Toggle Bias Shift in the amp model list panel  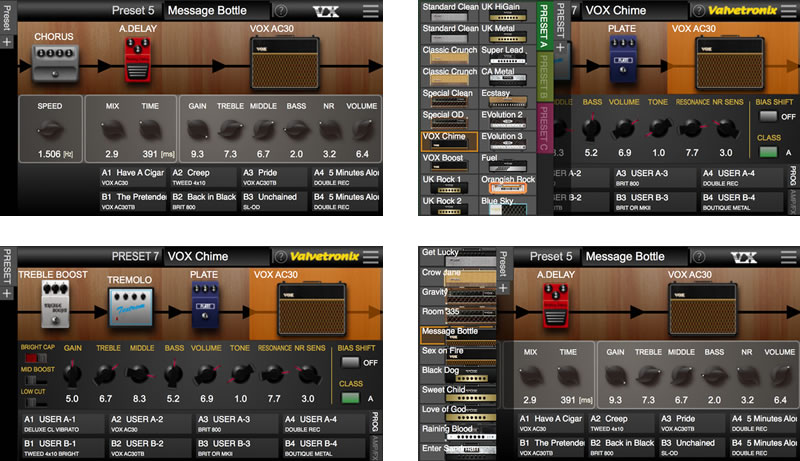768,116
